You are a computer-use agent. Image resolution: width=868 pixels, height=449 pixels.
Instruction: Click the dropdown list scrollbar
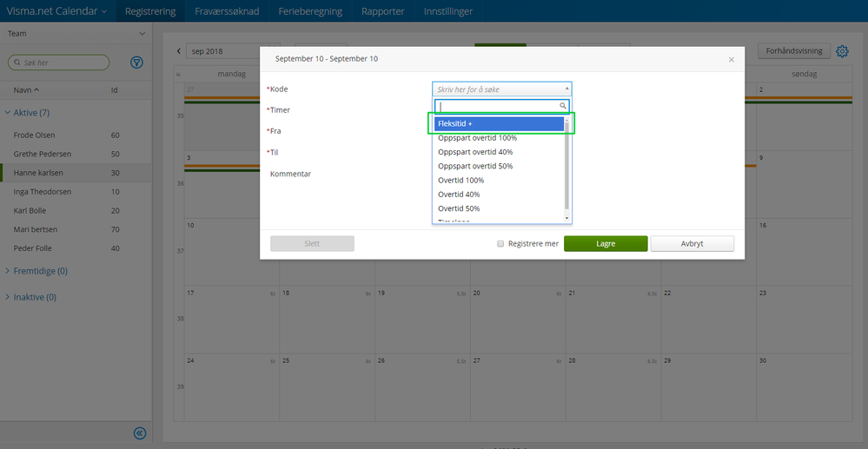(x=567, y=165)
